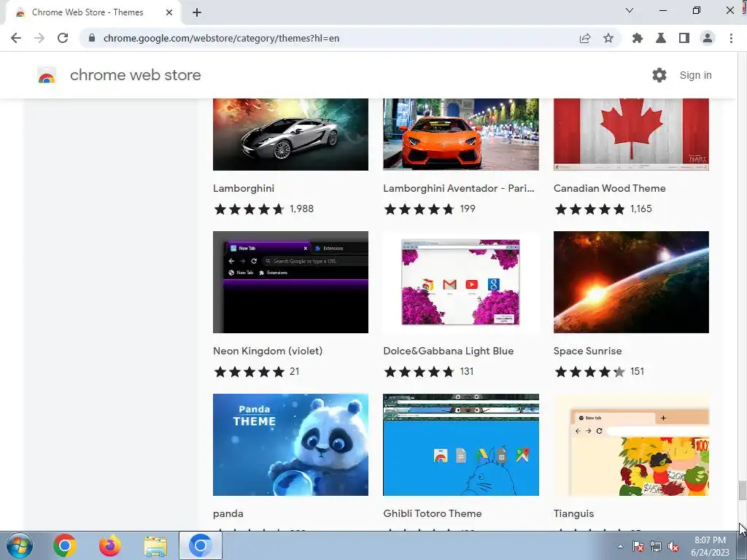Screen dimensions: 747x560
Task: Launch Firefox from the taskbar
Action: [110, 545]
